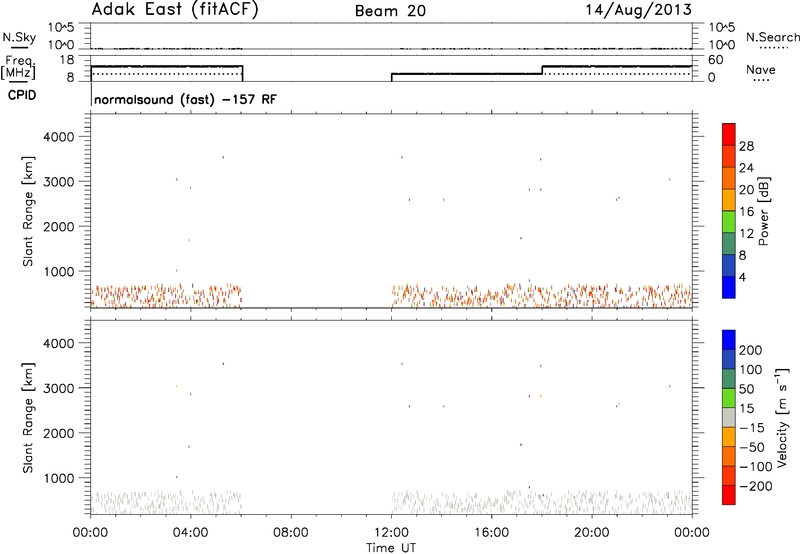Select the 'Beam 20' label
800x554 pixels.
390,11
